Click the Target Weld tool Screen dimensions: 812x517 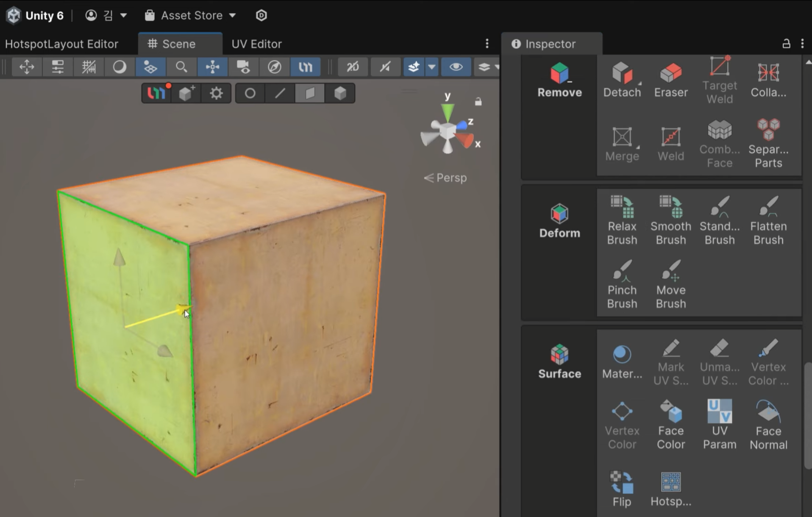(719, 81)
